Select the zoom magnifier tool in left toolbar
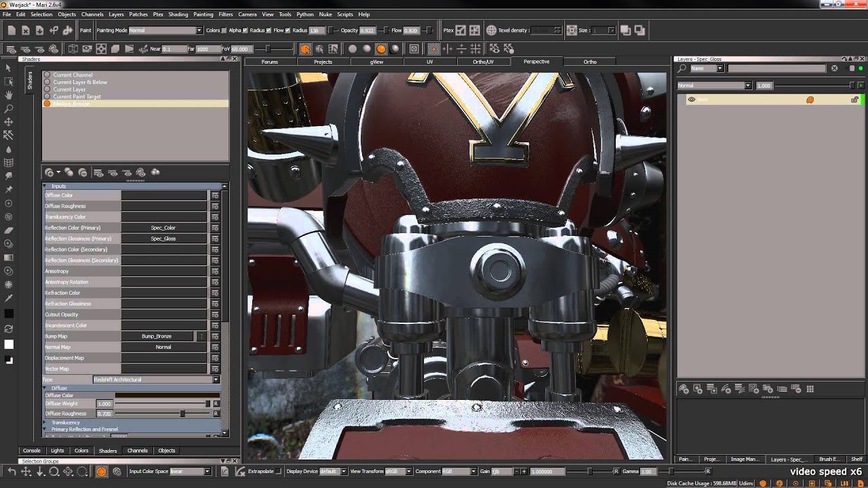This screenshot has height=488, width=868. point(9,108)
